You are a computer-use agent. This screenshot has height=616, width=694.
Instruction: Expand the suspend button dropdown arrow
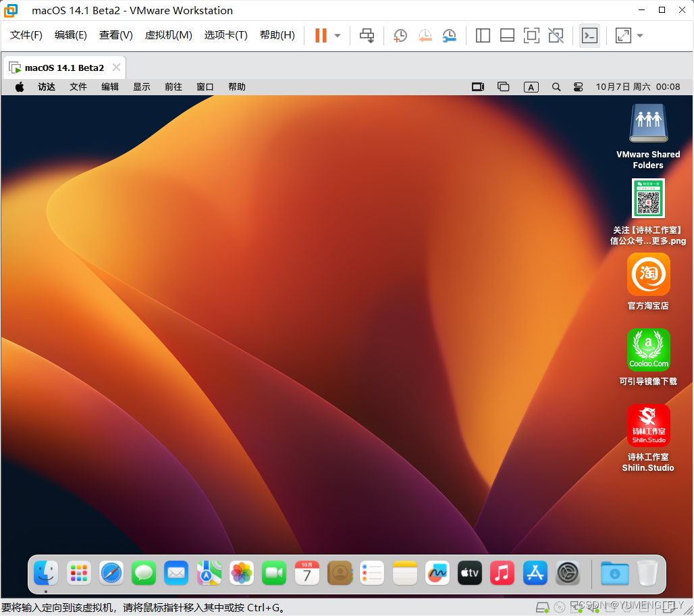pos(336,35)
